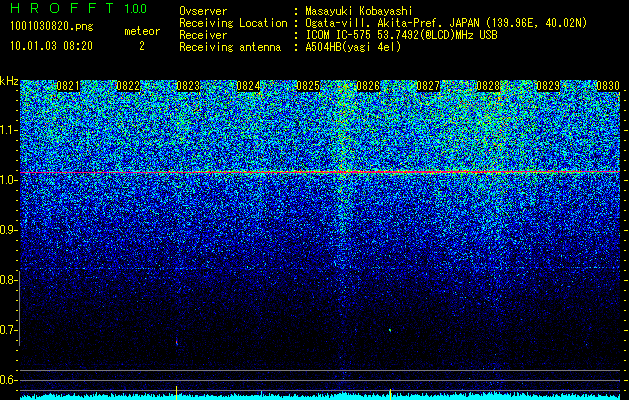
Task: Click the green meteor echo dot past 0826
Action: [390, 330]
